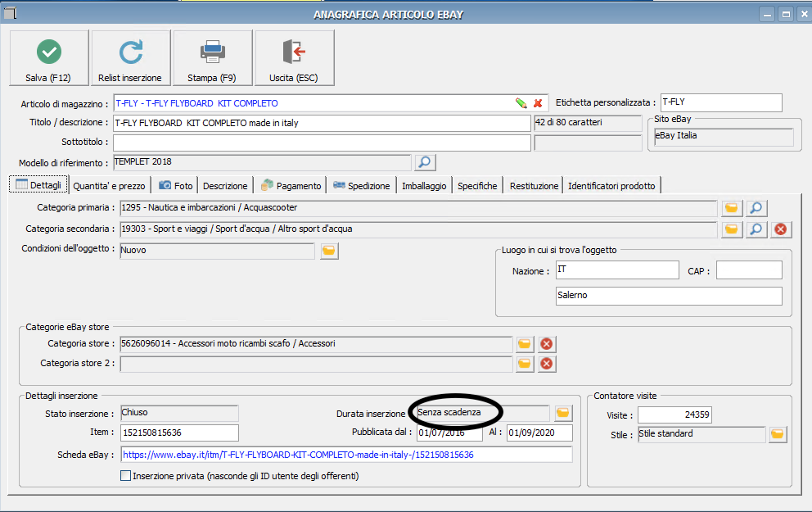Print using Stampa (F9)
This screenshot has height=512, width=812.
pyautogui.click(x=212, y=57)
